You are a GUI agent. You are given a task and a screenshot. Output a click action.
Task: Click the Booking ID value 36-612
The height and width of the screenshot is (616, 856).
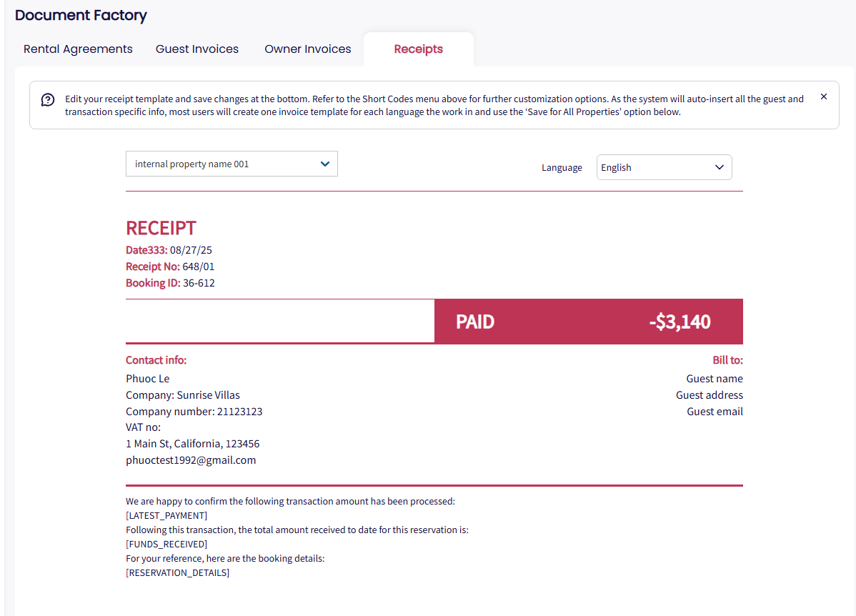tap(199, 283)
